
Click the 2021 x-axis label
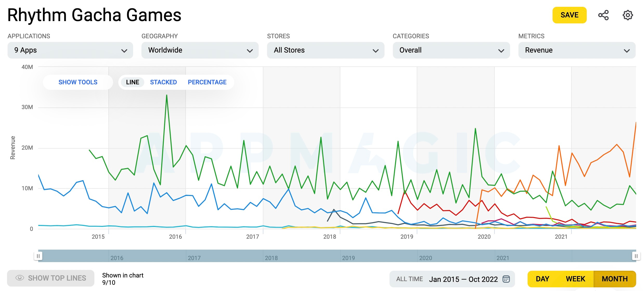click(561, 237)
